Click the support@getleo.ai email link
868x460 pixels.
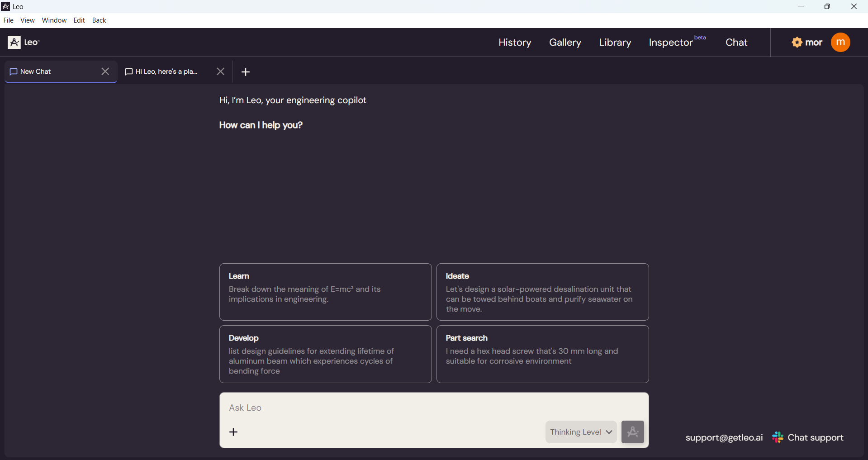click(724, 437)
